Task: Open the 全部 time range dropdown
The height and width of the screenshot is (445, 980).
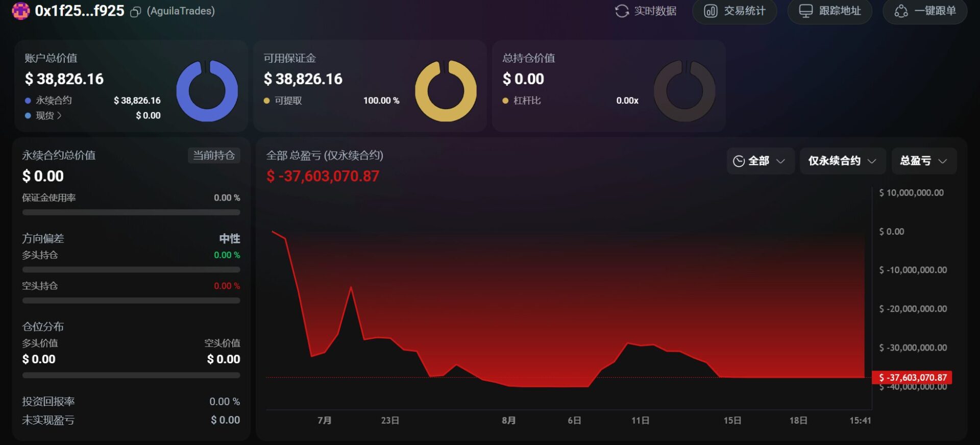Action: point(761,161)
